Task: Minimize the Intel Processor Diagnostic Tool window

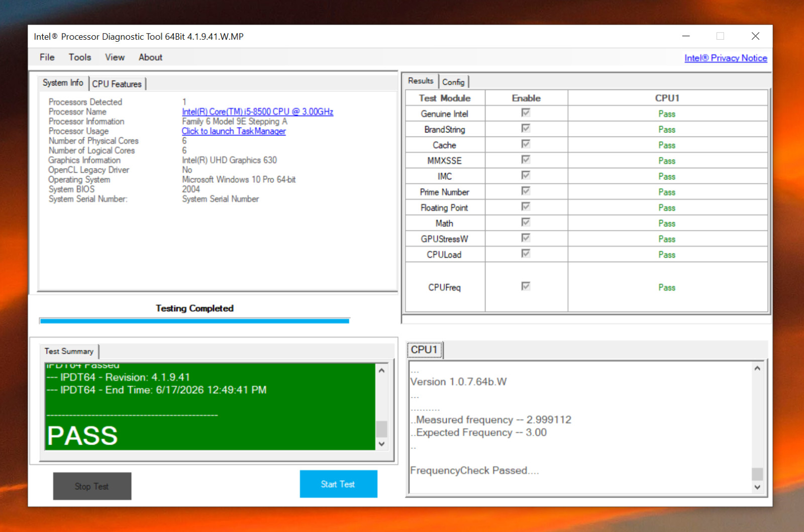Action: click(686, 36)
